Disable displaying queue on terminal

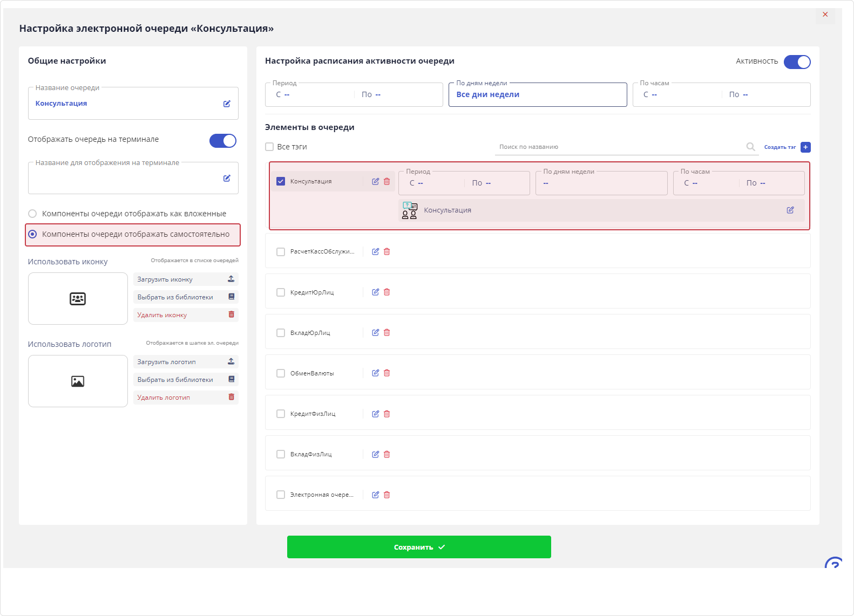point(223,141)
